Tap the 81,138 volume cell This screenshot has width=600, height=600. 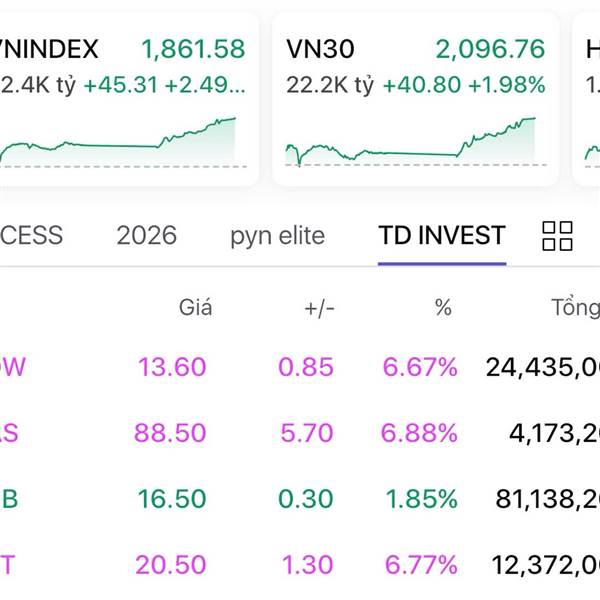[547, 499]
